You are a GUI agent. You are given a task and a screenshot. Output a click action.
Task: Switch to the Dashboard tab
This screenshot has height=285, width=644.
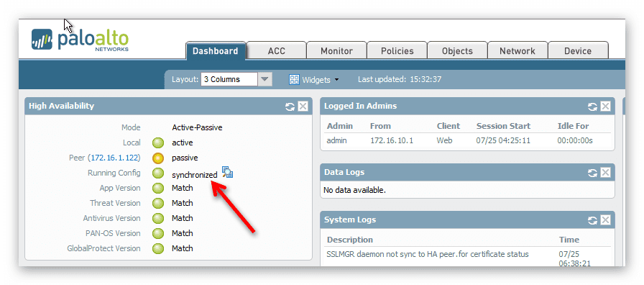pos(215,51)
